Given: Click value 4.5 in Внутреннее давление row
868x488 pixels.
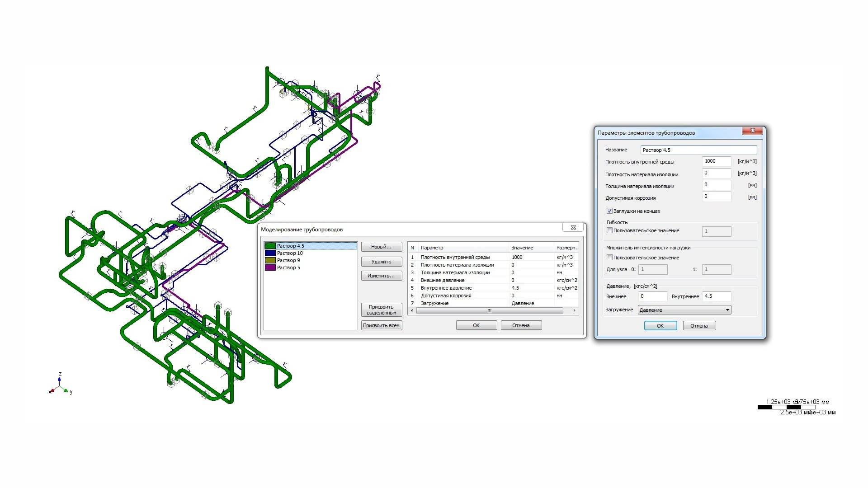Looking at the screenshot, I should click(515, 288).
